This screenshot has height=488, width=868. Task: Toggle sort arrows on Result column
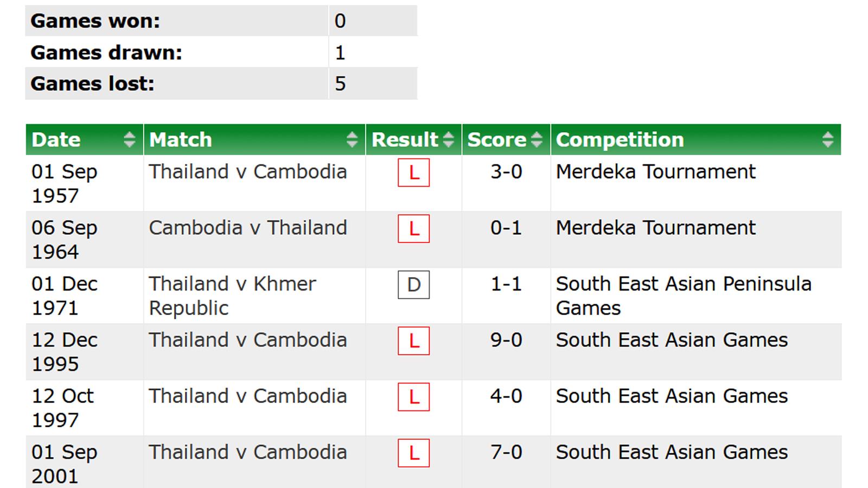click(448, 139)
